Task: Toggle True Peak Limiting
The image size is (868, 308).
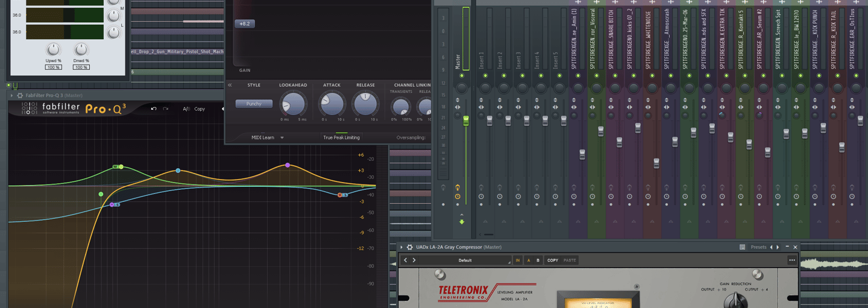Action: (341, 137)
